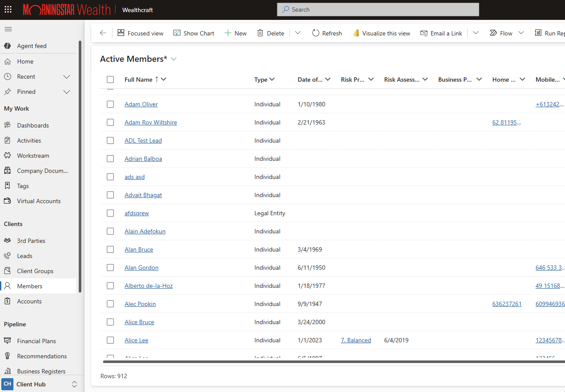Open the Delete split-button dropdown arrow
565x392 pixels.
click(x=298, y=33)
